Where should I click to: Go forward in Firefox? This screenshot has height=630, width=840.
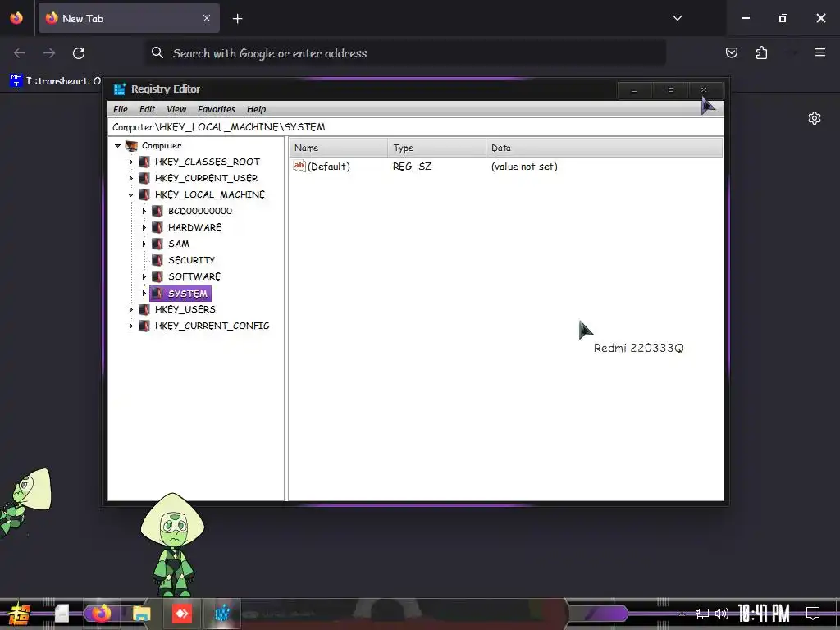click(x=49, y=53)
